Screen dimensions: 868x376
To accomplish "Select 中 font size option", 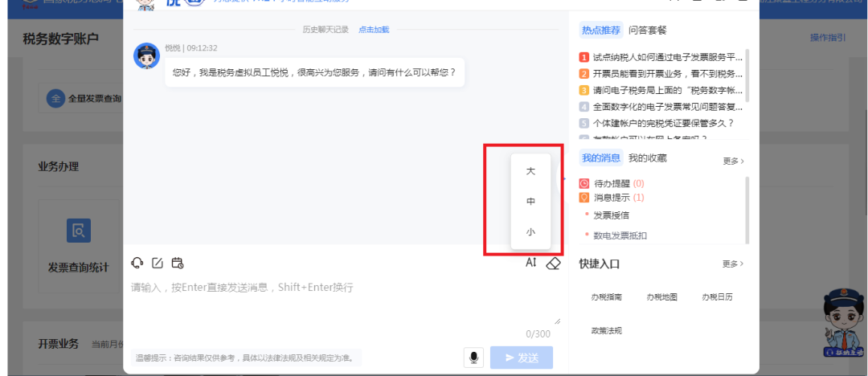I will 530,202.
